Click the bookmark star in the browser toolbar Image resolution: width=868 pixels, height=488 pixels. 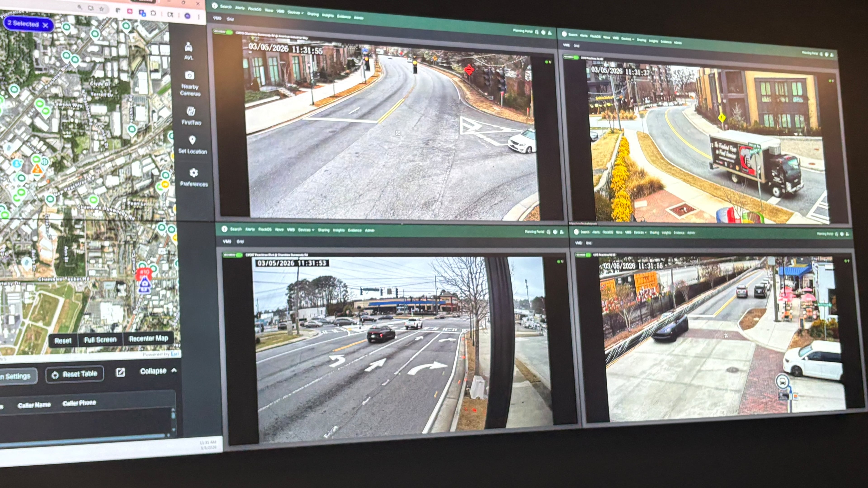click(101, 9)
